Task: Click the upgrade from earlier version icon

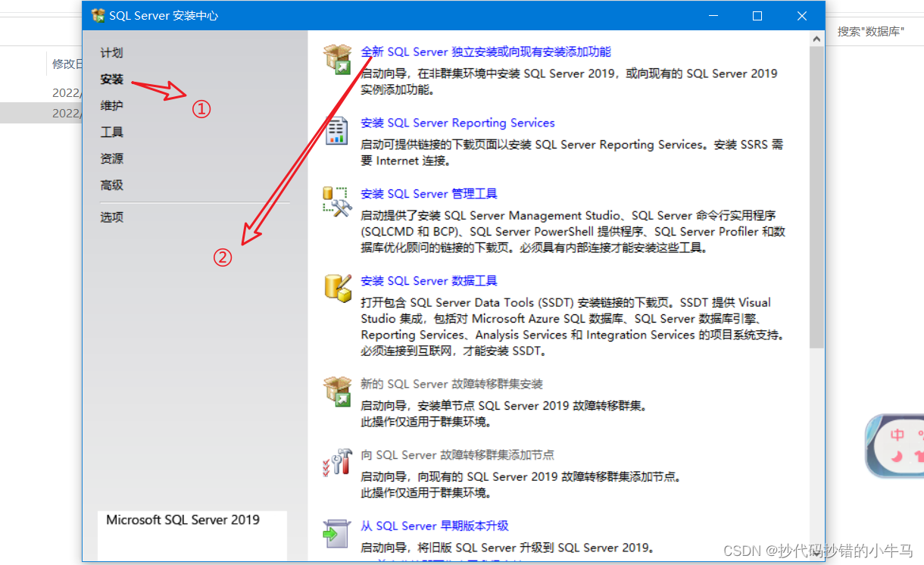Action: (336, 533)
